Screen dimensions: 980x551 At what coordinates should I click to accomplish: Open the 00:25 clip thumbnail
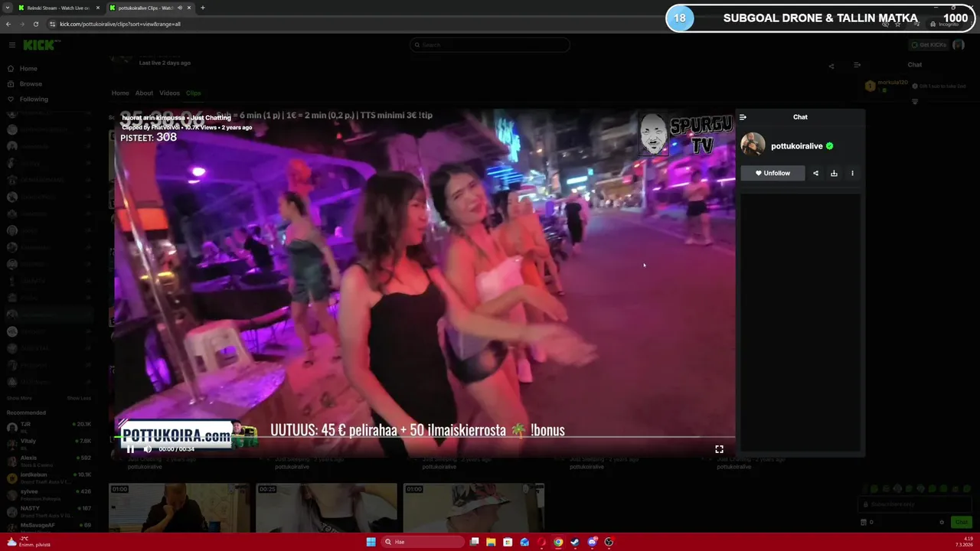tap(326, 507)
